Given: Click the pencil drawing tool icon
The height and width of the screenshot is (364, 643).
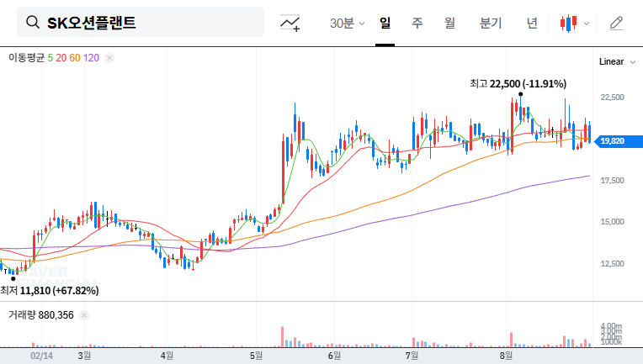Looking at the screenshot, I should [x=616, y=23].
